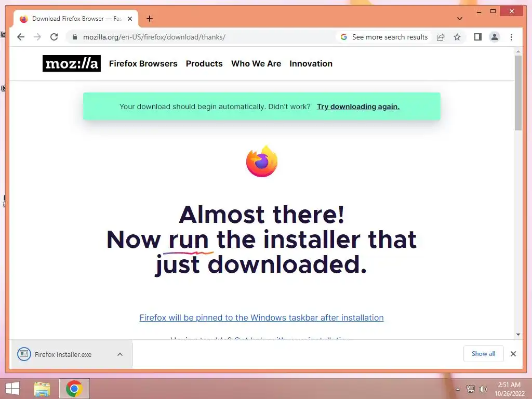Click the Try downloading again link
The image size is (532, 399).
358,107
